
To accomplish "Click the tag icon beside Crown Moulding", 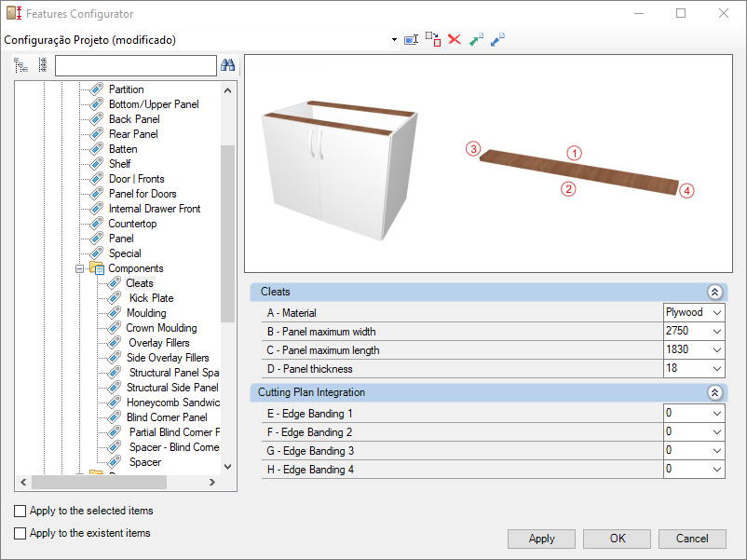I will pyautogui.click(x=115, y=328).
